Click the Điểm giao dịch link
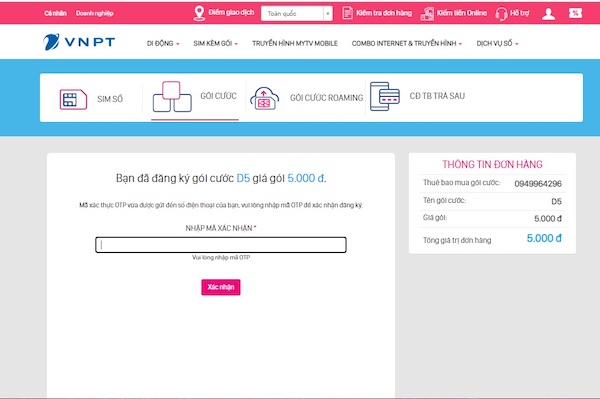This screenshot has width=600, height=399. tap(231, 13)
